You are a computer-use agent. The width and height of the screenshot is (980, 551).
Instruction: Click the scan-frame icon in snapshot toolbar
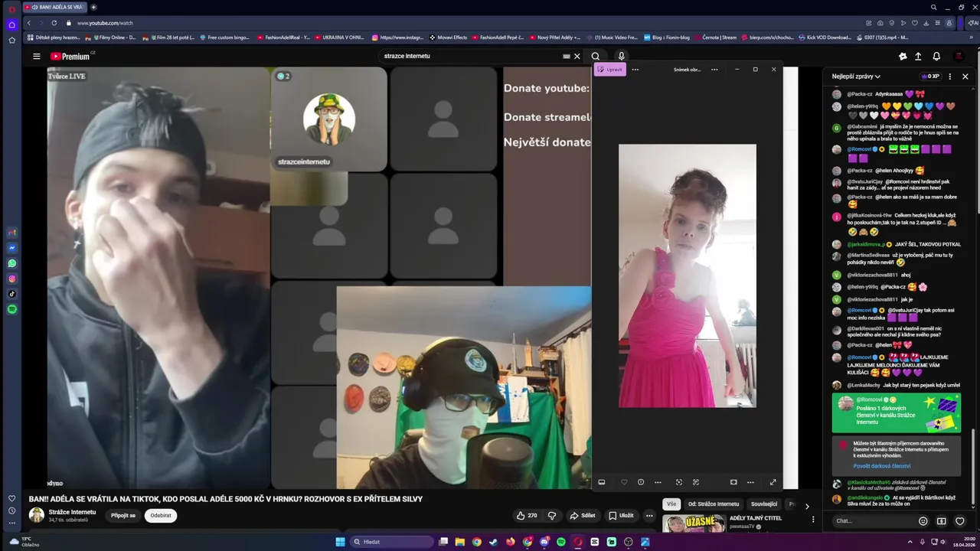[678, 482]
